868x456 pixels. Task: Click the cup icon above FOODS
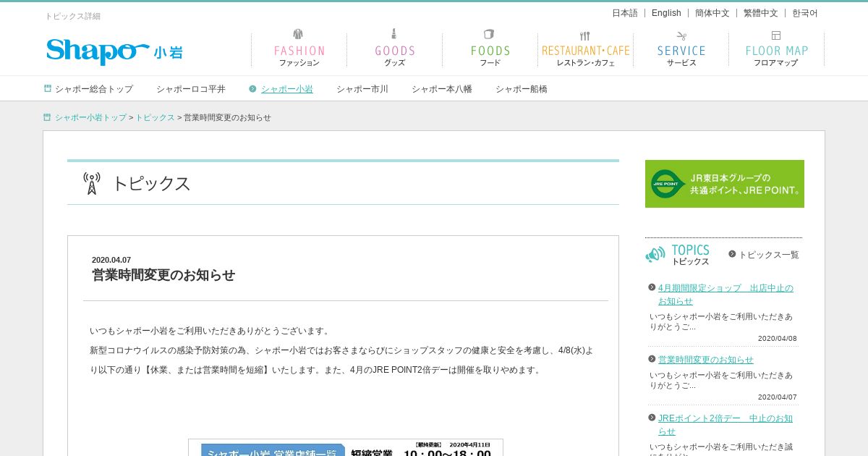tap(490, 34)
